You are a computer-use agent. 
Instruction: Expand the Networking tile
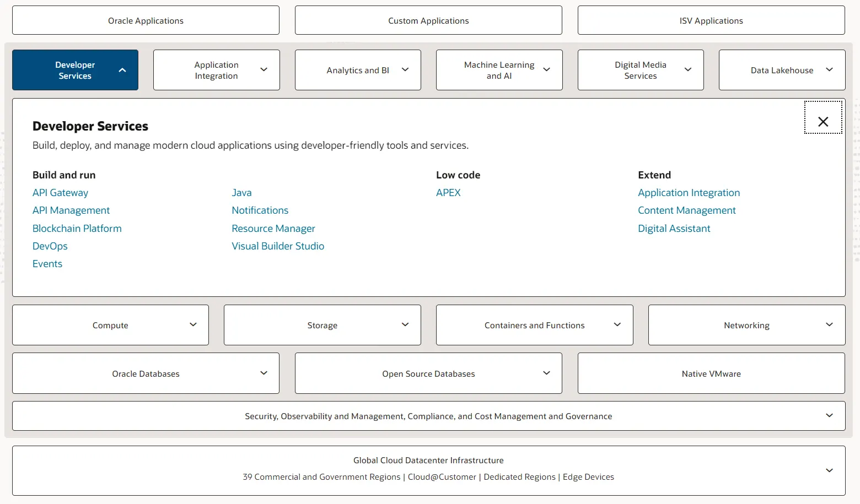(746, 325)
